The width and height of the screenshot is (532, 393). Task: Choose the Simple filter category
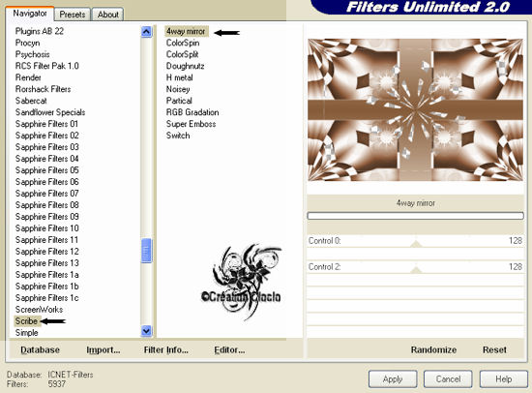(x=27, y=333)
